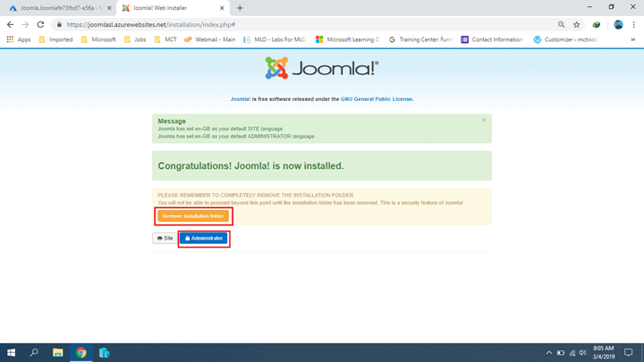Image resolution: width=644 pixels, height=362 pixels.
Task: Click the default ADMINISTRATOR language message line
Action: point(236,136)
